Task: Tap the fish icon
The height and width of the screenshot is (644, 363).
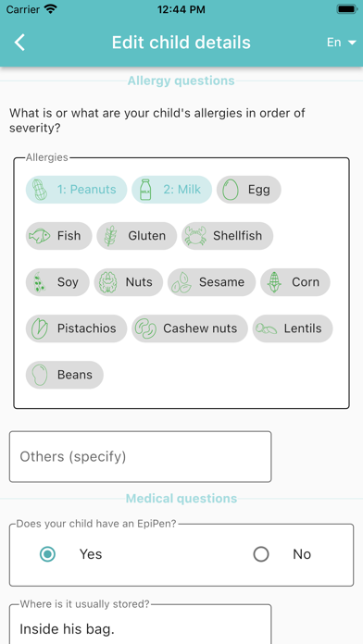Action: click(x=40, y=236)
